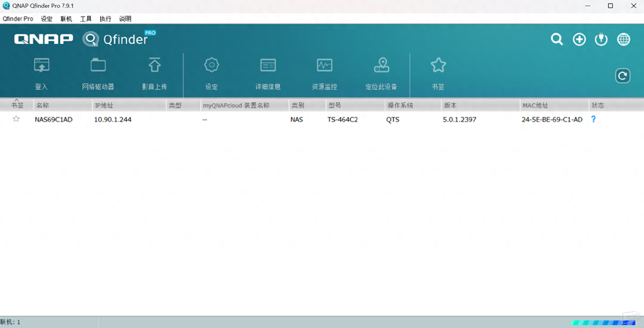Click 定位此设备 locate device icon
The image size is (644, 328).
coord(381,65)
